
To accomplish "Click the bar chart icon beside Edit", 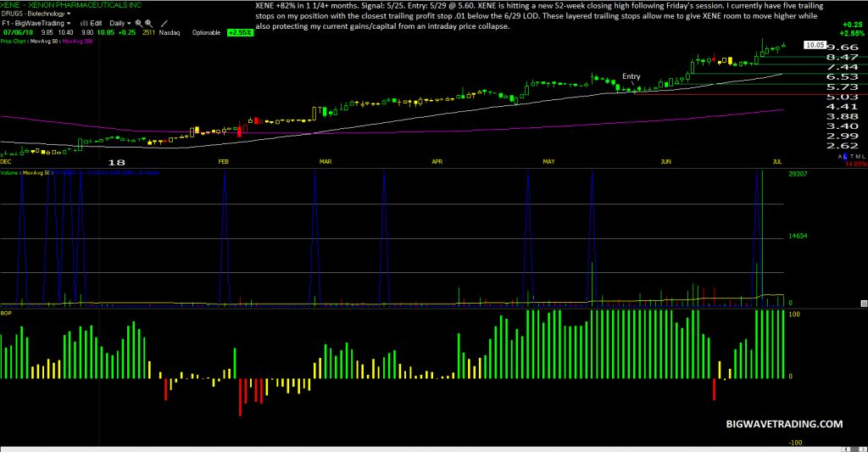I will 84,23.
